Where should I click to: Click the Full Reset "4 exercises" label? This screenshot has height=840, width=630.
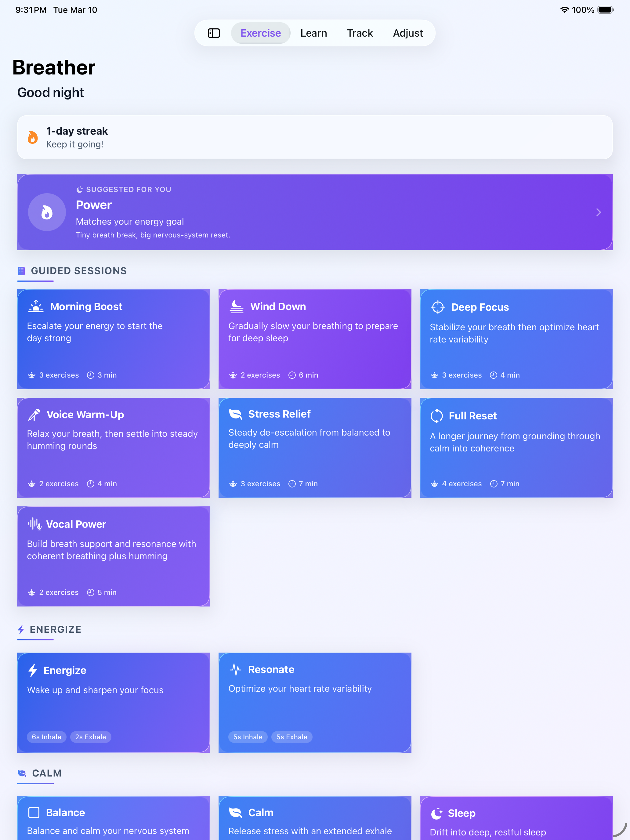point(462,484)
